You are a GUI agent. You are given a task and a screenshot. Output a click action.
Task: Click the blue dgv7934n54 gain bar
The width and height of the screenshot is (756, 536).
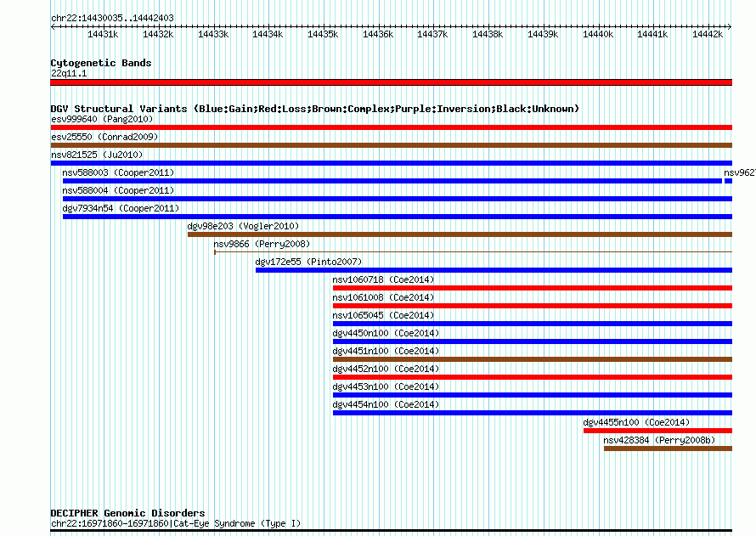point(398,217)
